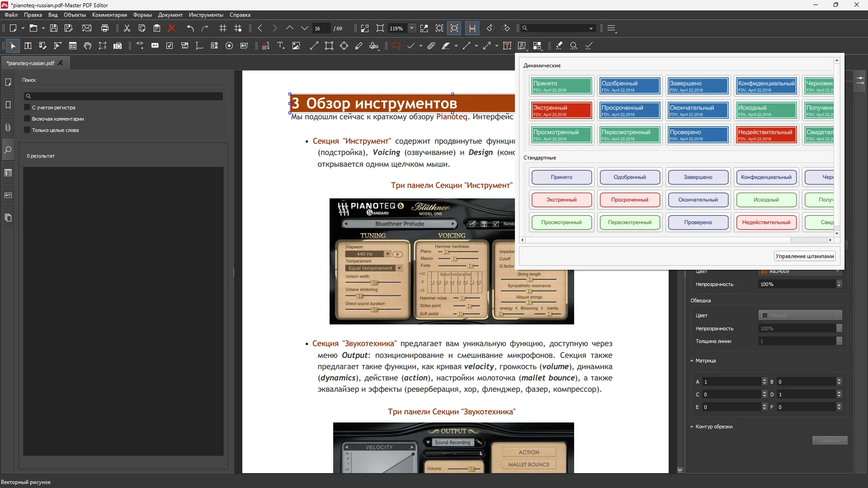The height and width of the screenshot is (488, 868).
Task: Select the Insert Image tool
Action: (296, 46)
